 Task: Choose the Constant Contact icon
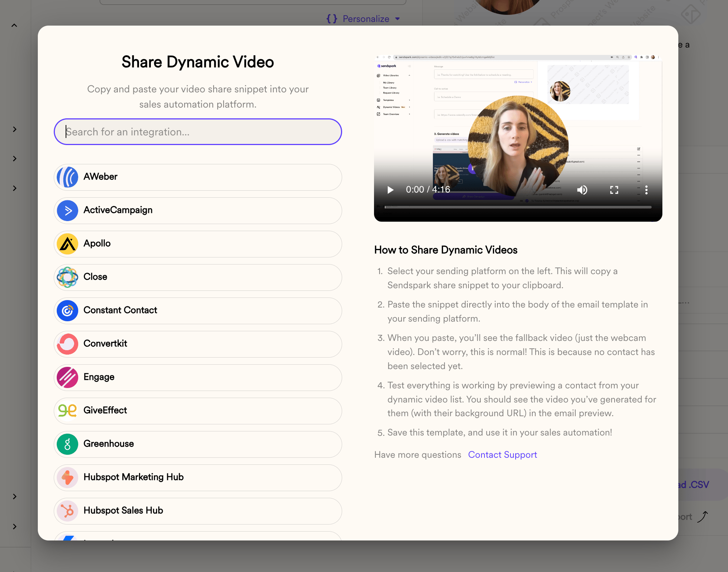(67, 310)
